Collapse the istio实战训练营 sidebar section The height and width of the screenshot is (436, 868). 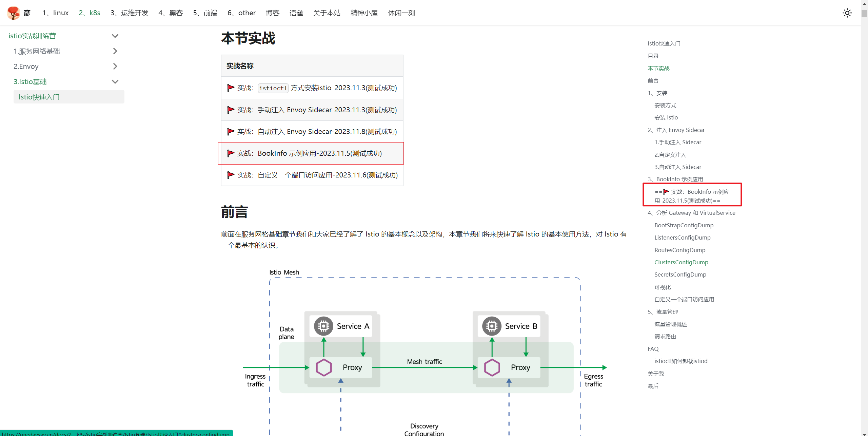[x=115, y=36]
